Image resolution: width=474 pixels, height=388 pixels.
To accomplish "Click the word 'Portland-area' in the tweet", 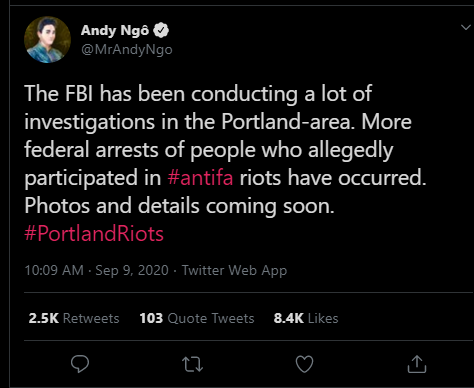I will coord(286,122).
